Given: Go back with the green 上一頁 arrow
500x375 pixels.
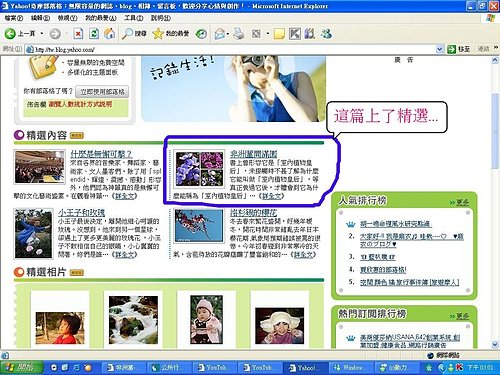Looking at the screenshot, I should (x=20, y=33).
